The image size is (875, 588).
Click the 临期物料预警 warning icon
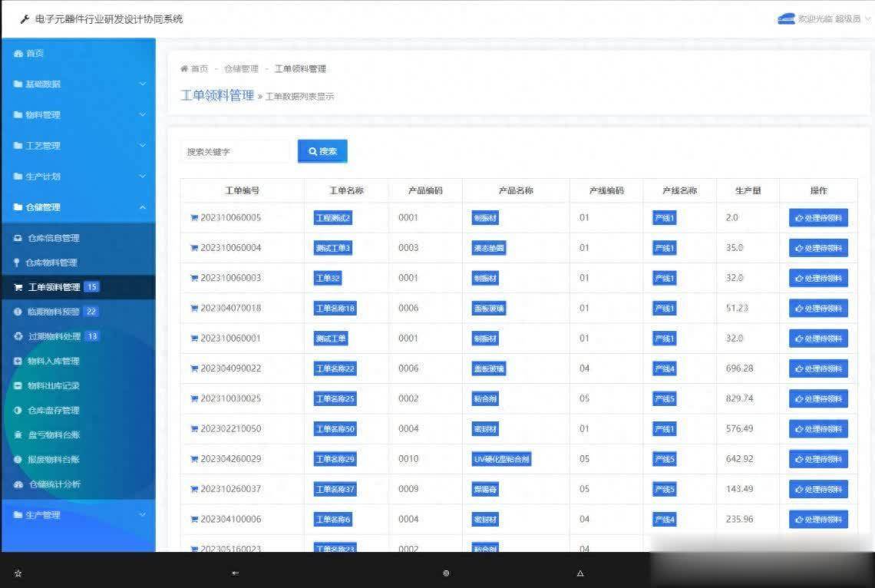(18, 312)
